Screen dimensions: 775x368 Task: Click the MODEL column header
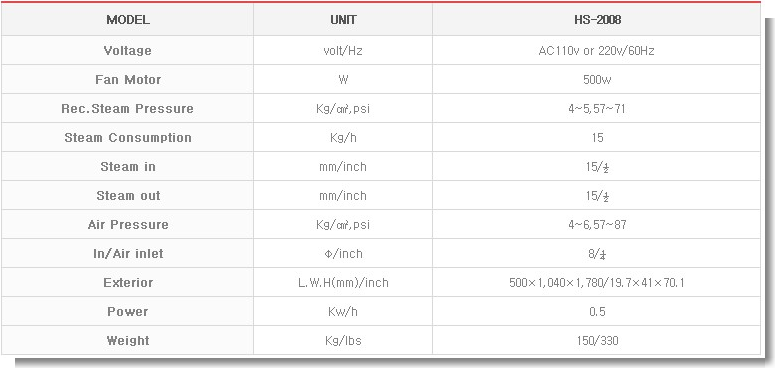pos(128,20)
